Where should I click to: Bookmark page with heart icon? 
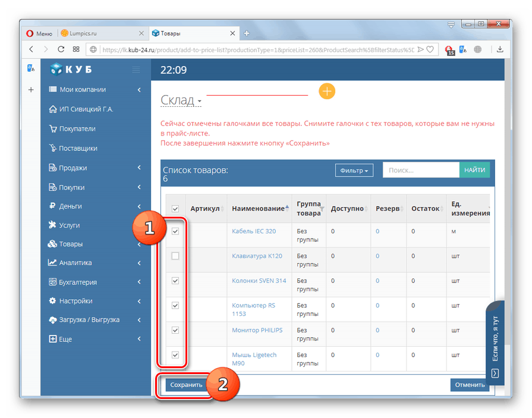pos(430,49)
